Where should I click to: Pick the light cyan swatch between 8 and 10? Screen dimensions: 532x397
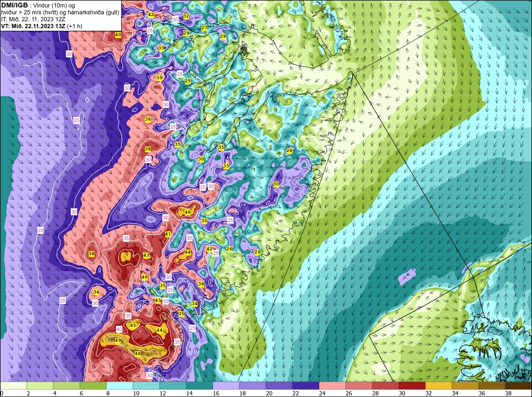120,386
